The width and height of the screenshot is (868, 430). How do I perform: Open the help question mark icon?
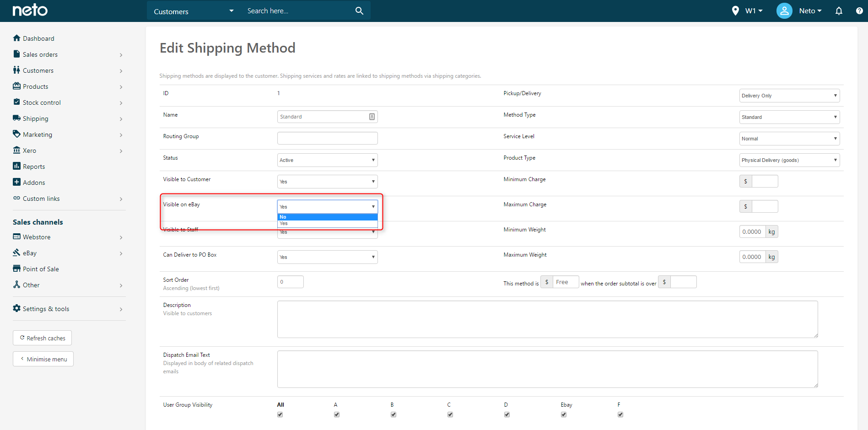pyautogui.click(x=859, y=11)
